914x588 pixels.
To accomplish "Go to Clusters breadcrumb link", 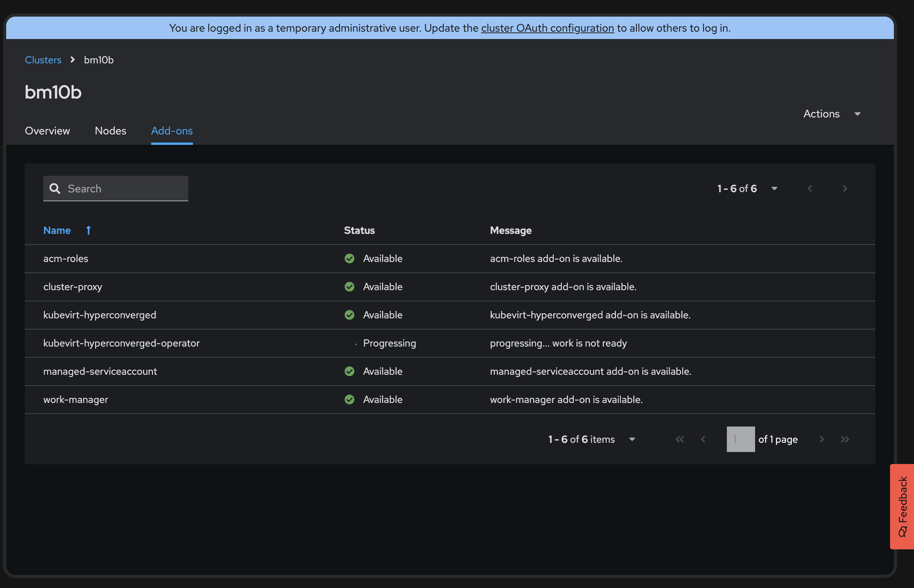I will coord(43,60).
